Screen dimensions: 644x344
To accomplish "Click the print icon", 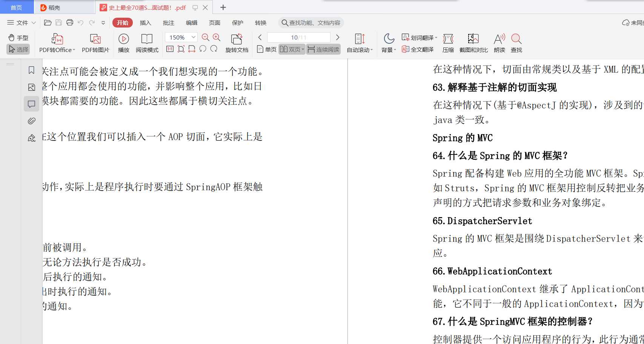I will tap(70, 23).
